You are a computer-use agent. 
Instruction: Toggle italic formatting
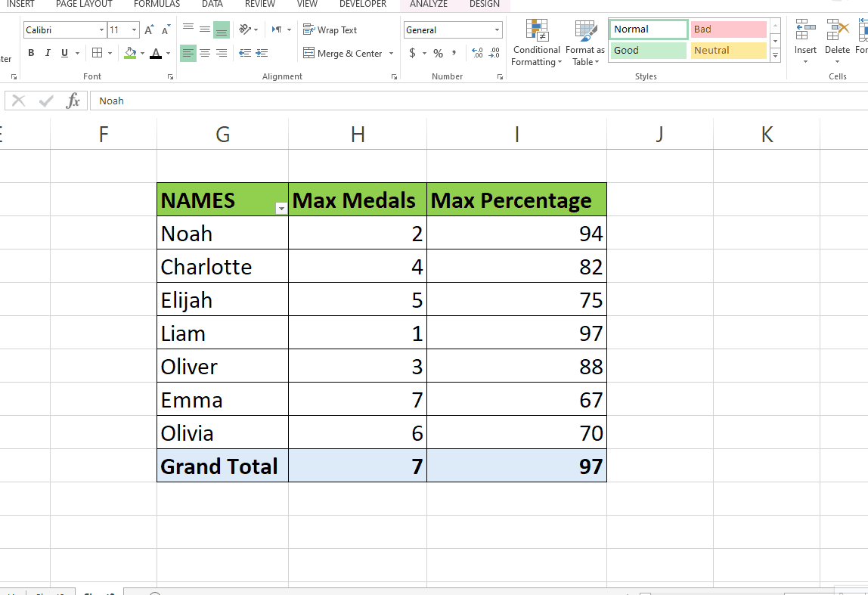click(47, 53)
